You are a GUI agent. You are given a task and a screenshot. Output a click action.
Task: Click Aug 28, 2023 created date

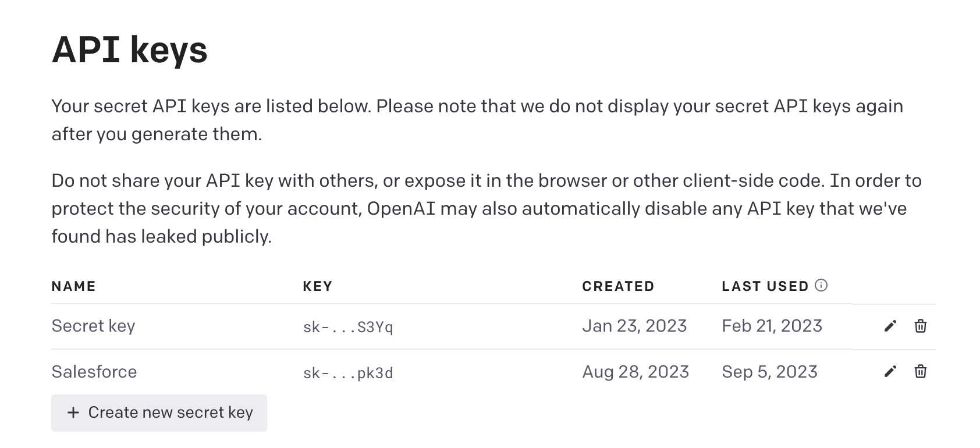click(x=635, y=372)
